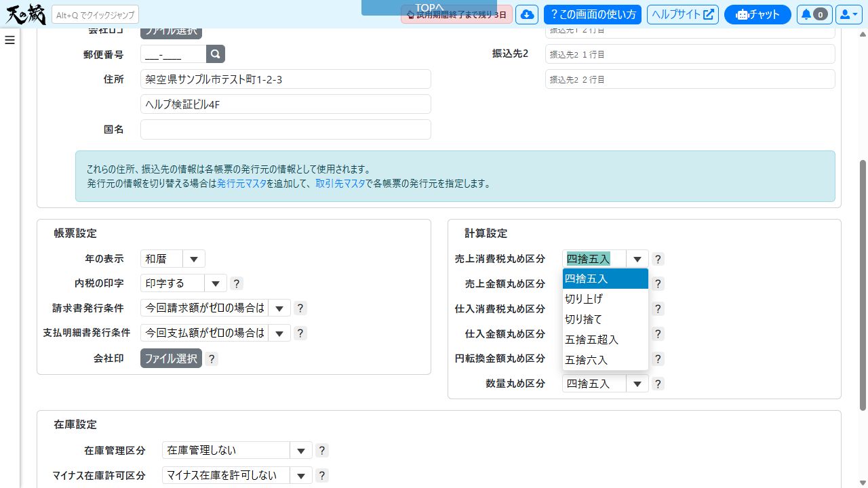The width and height of the screenshot is (868, 488).
Task: Click the 国名 input field
Action: [285, 129]
